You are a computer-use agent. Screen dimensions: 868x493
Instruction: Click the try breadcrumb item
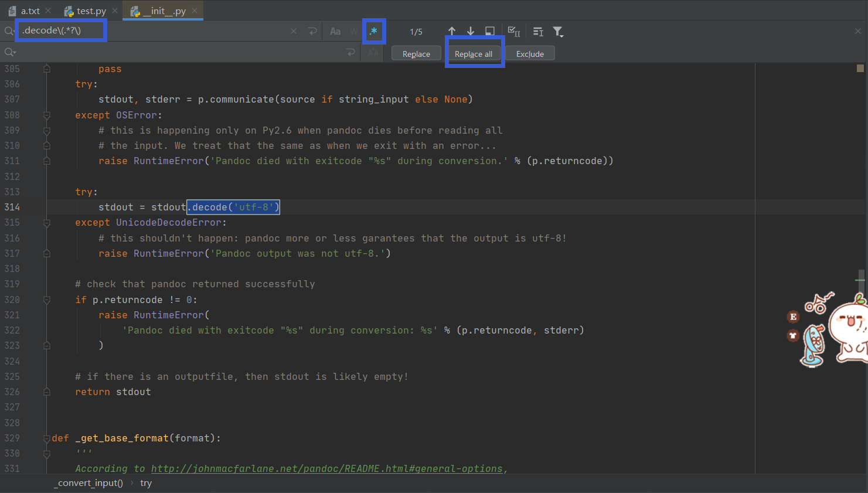click(146, 483)
